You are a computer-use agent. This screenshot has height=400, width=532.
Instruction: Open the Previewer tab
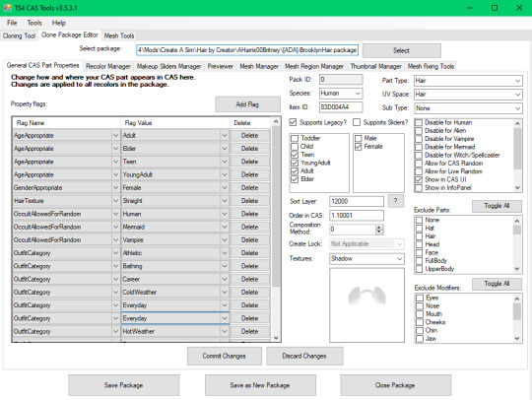point(221,66)
